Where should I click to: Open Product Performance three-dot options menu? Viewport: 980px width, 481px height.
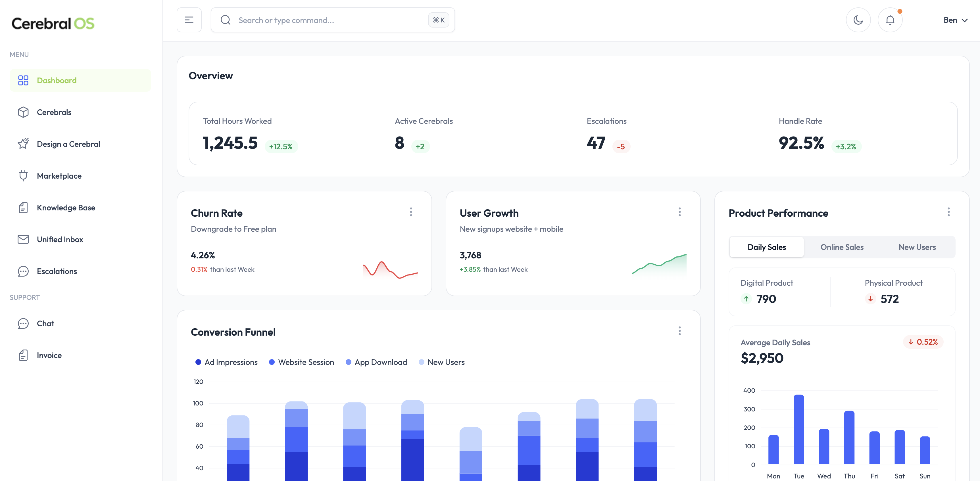pos(948,212)
